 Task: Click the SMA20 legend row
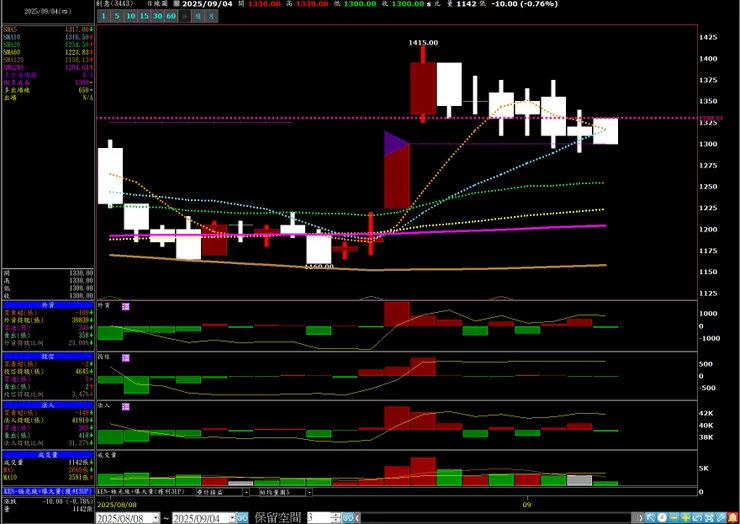tap(48, 44)
